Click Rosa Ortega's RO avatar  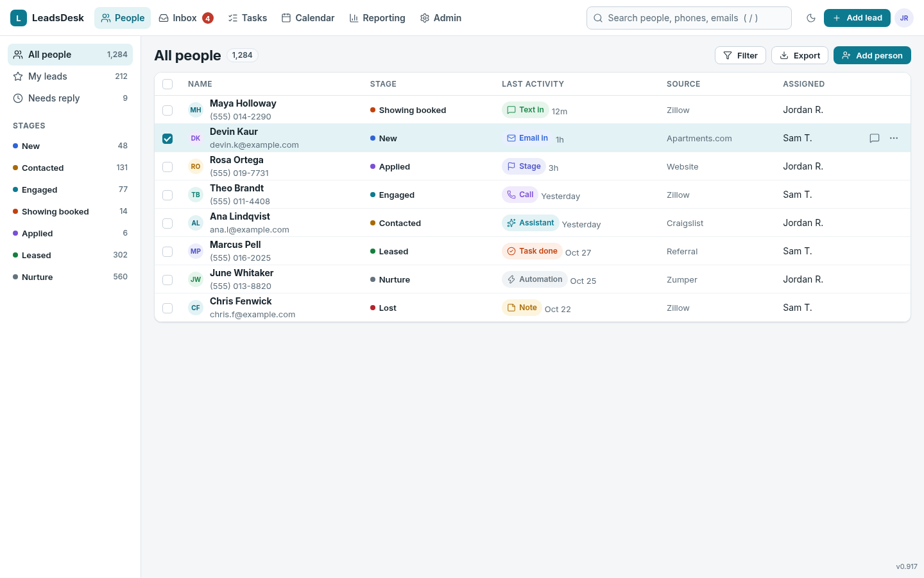pyautogui.click(x=196, y=166)
